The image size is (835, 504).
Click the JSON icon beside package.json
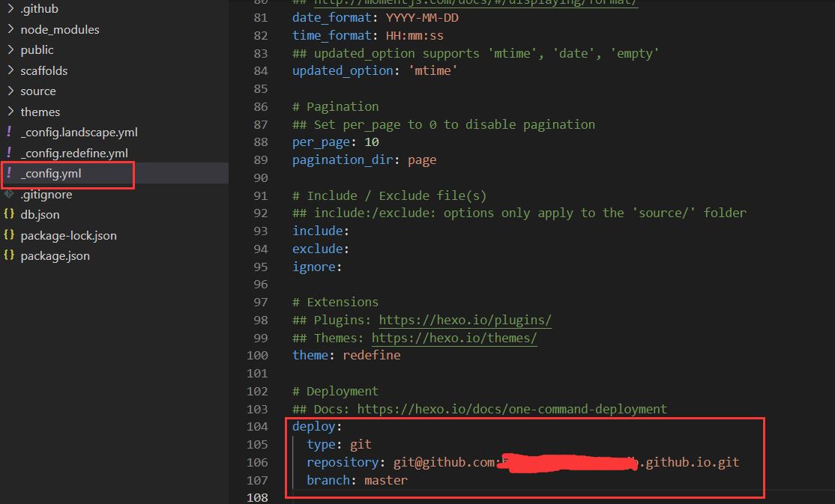9,255
